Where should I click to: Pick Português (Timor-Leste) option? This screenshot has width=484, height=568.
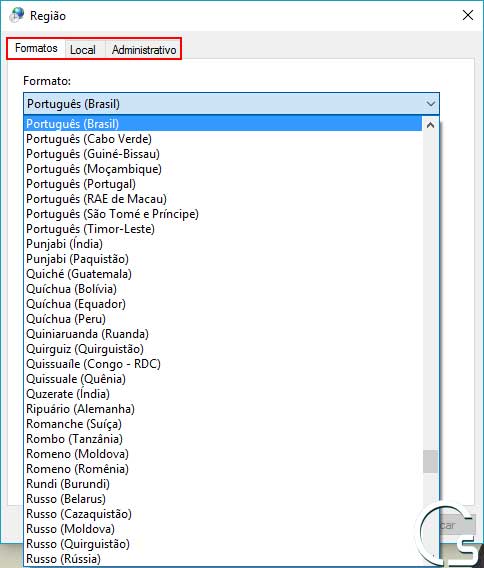click(223, 229)
